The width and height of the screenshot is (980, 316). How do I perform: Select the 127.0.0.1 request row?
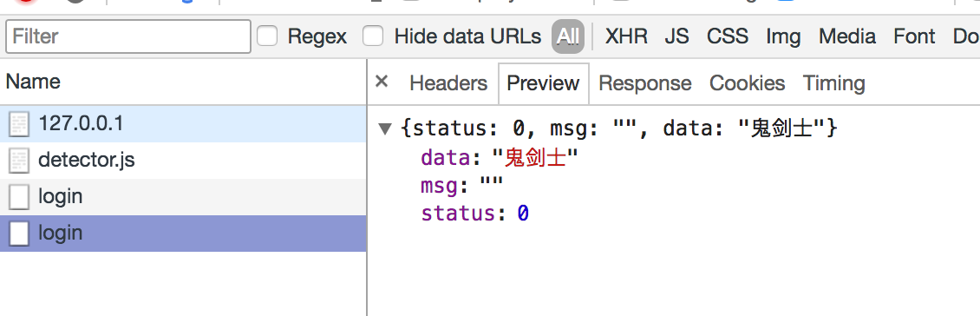(183, 124)
